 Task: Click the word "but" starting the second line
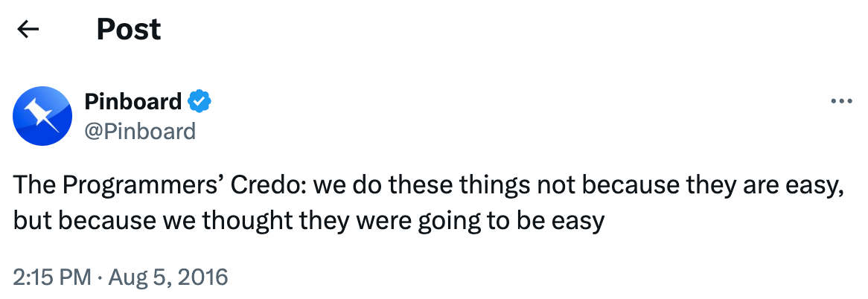click(28, 222)
